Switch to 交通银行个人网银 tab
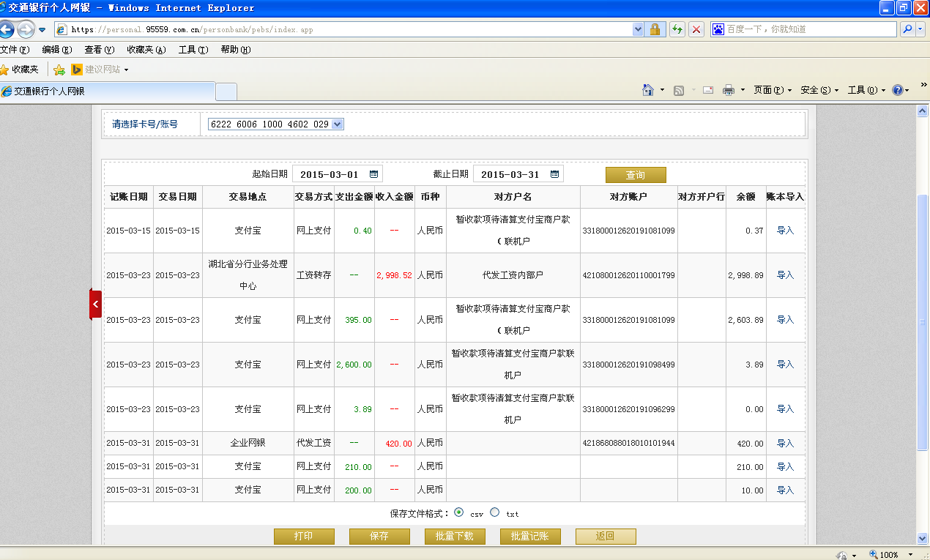The height and width of the screenshot is (560, 930). (108, 92)
